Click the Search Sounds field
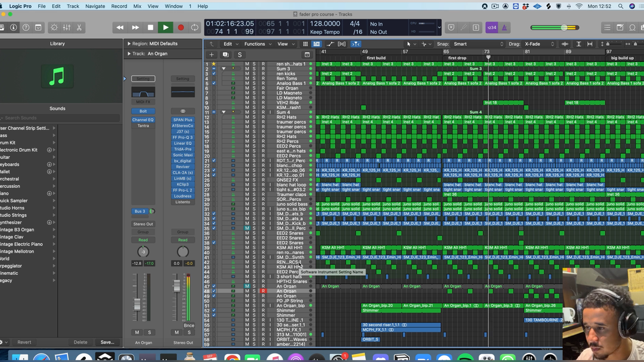Viewport: 644px width, 362px height. (60, 118)
